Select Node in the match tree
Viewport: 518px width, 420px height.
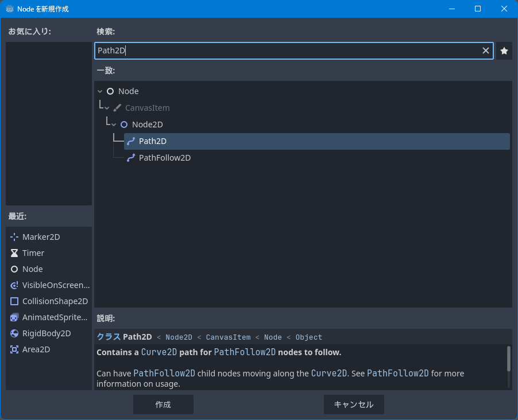(x=129, y=91)
